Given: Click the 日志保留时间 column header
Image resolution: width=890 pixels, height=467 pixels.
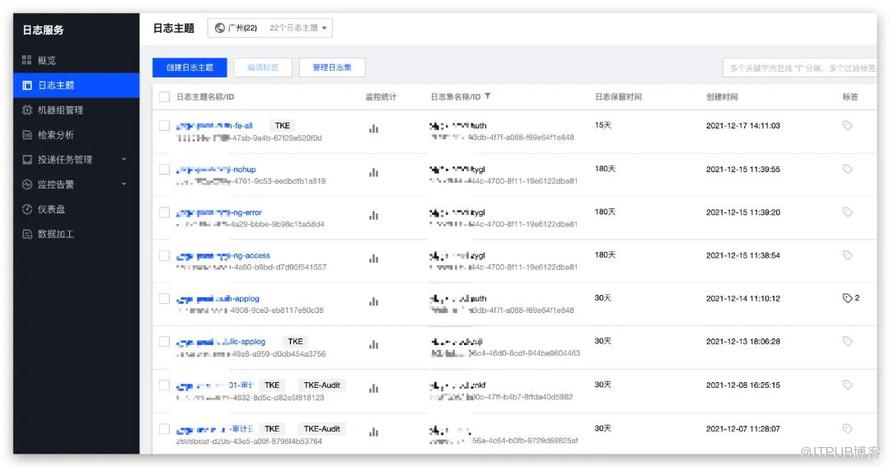Looking at the screenshot, I should click(x=618, y=97).
